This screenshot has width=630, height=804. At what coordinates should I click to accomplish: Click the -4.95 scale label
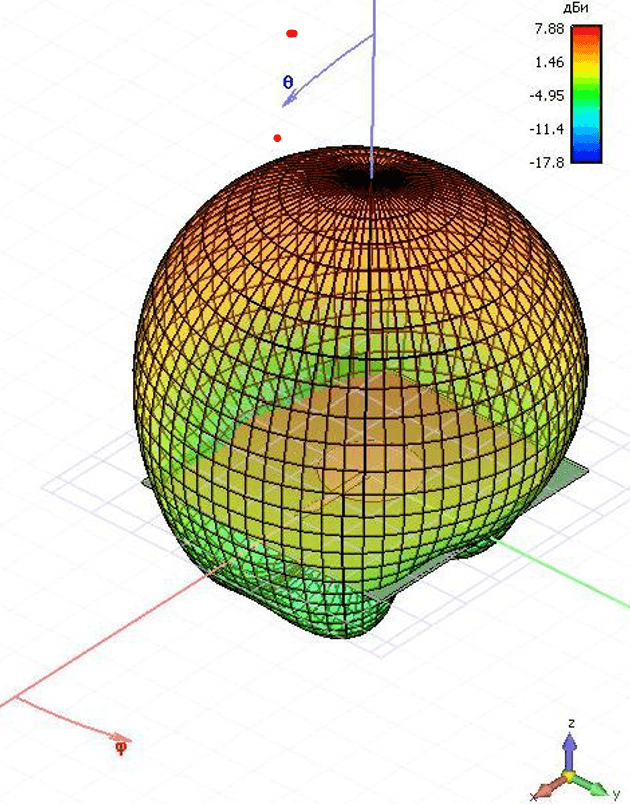click(548, 96)
